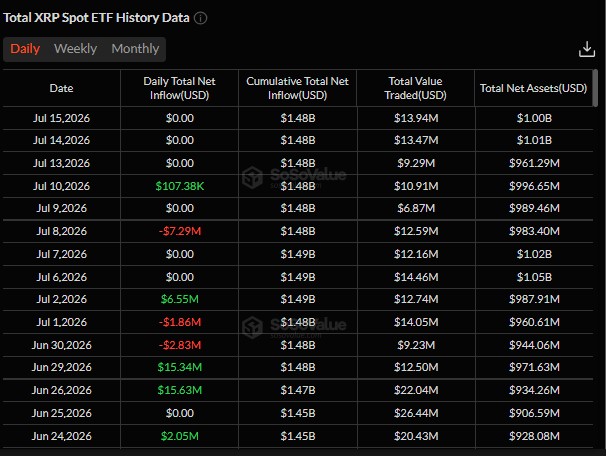Click the $26.44M traded value
This screenshot has width=606, height=456.
click(x=416, y=413)
